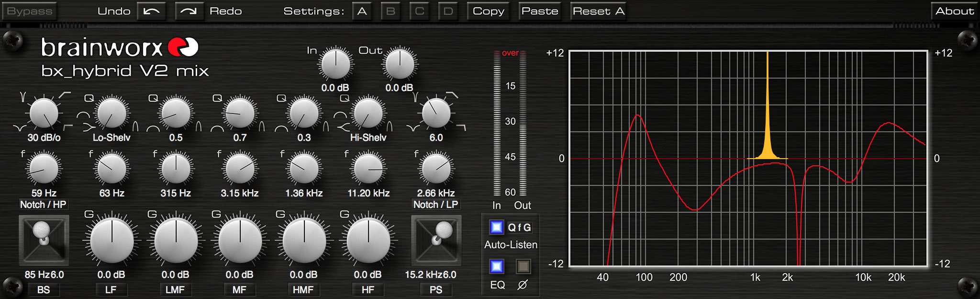The image size is (980, 299).
Task: Click the LMF gain knob
Action: 176,241
